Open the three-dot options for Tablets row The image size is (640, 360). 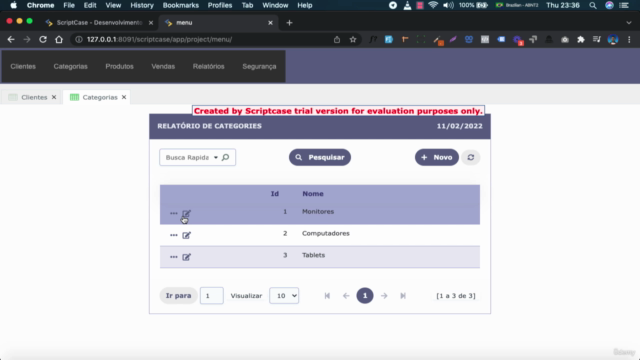coord(173,257)
